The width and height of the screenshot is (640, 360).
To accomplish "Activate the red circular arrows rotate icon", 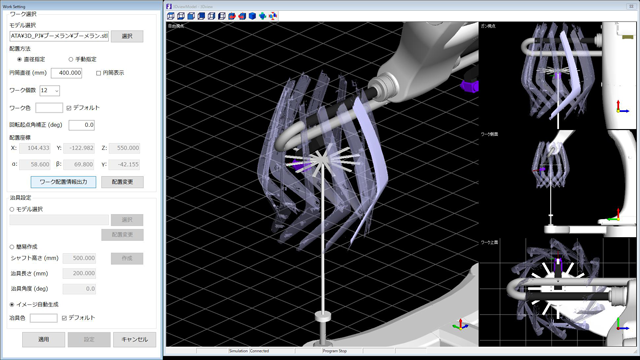I will click(273, 16).
